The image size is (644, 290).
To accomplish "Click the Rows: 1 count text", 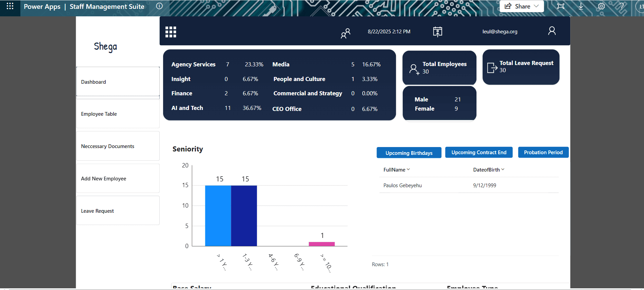I will [380, 264].
